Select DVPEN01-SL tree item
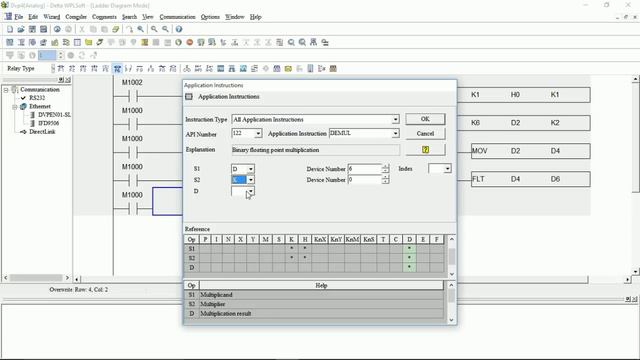 pos(54,115)
